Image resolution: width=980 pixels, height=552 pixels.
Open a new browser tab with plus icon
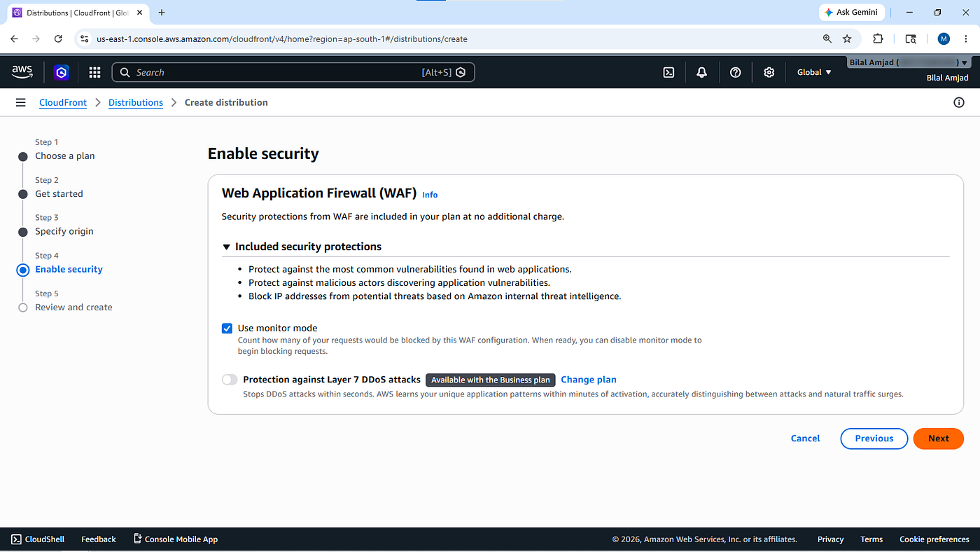(162, 13)
